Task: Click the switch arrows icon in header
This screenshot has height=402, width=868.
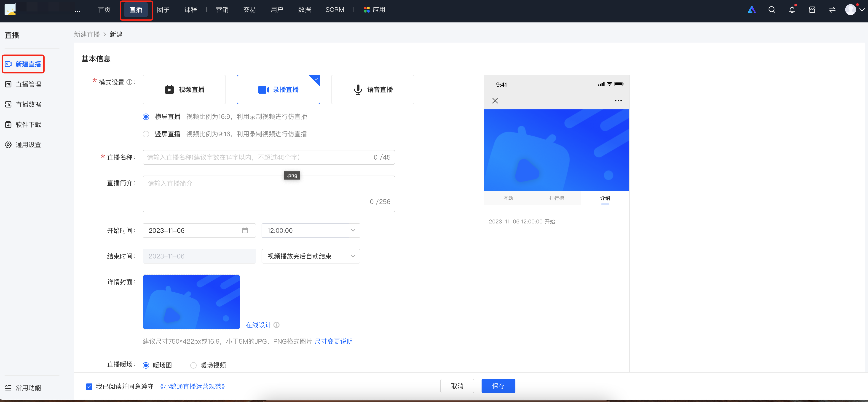Action: (x=832, y=10)
